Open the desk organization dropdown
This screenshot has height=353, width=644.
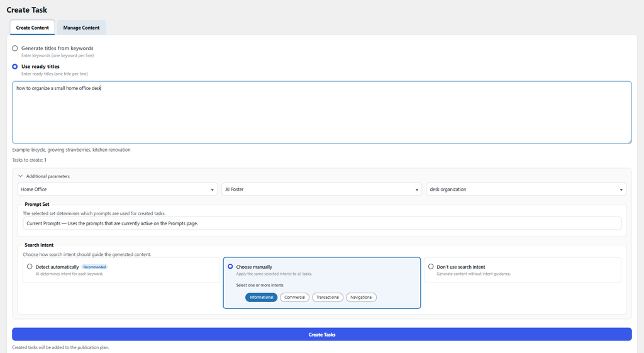pyautogui.click(x=526, y=189)
